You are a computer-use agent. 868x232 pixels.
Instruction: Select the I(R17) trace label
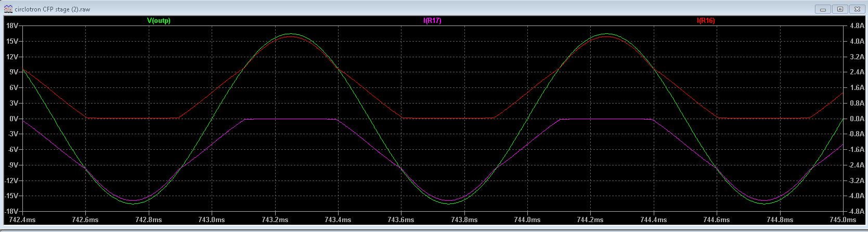click(433, 21)
